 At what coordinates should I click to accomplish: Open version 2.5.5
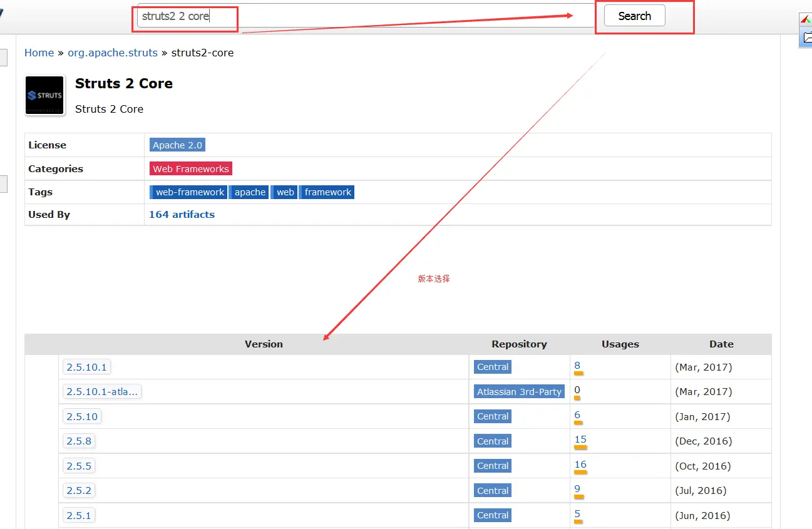point(79,466)
